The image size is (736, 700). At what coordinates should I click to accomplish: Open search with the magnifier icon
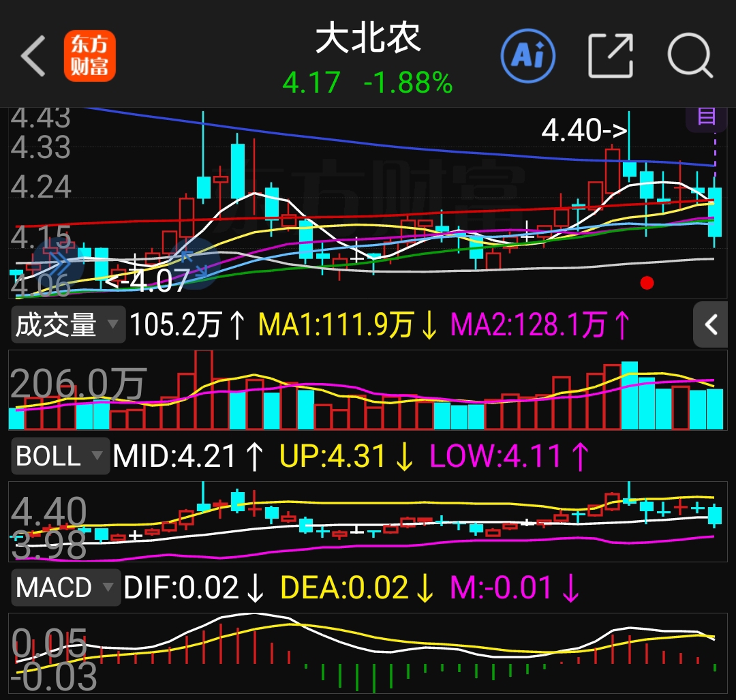point(690,55)
